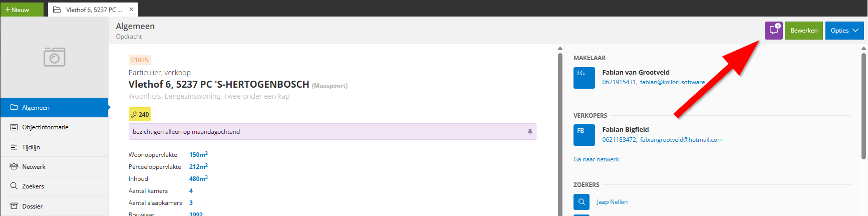Image resolution: width=868 pixels, height=216 pixels.
Task: Follow the Ga naar netwerk link
Action: [596, 159]
